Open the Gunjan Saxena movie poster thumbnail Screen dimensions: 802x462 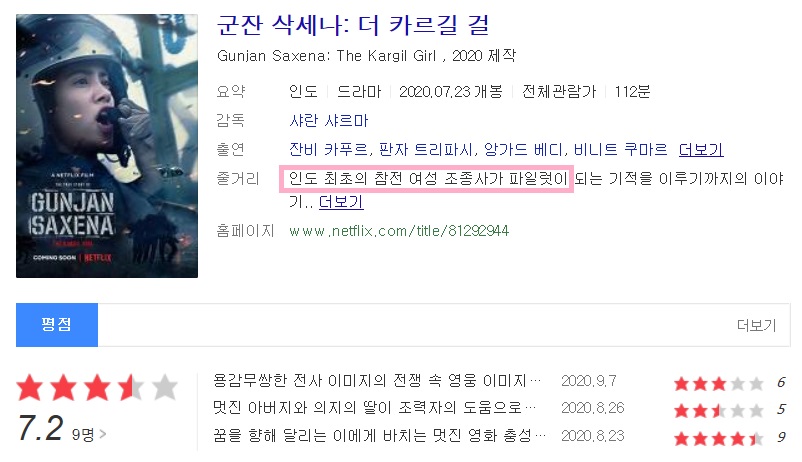coord(107,146)
